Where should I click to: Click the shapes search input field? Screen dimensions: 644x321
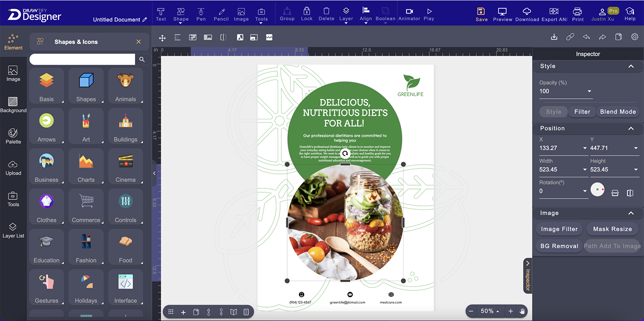click(x=82, y=59)
